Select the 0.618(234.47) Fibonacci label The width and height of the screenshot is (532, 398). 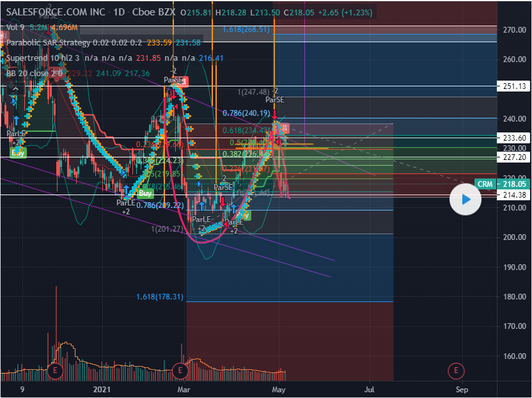(247, 131)
